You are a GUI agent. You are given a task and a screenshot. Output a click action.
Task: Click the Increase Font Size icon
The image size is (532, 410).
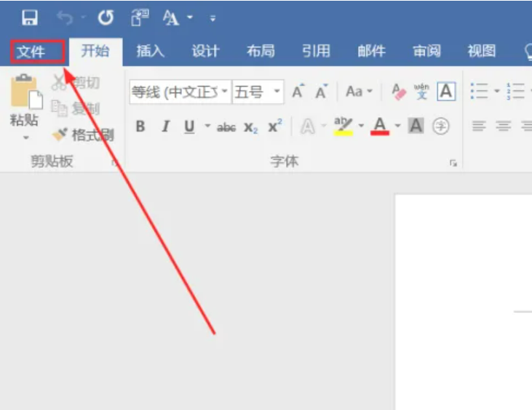(298, 92)
